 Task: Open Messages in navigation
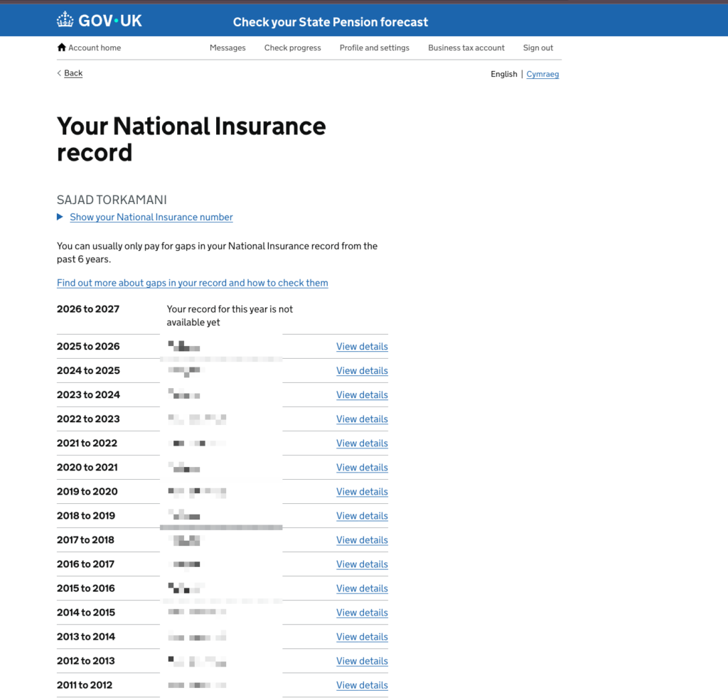[227, 48]
